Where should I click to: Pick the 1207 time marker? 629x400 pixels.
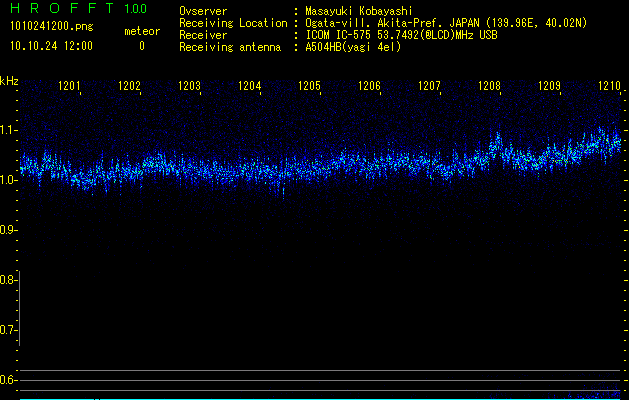[430, 87]
